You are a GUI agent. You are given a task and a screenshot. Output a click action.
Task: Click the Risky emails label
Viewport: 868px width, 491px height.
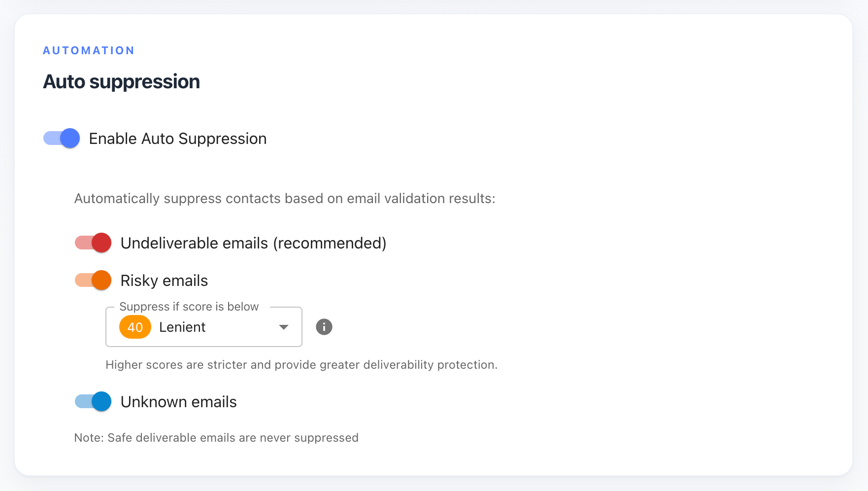tap(165, 281)
